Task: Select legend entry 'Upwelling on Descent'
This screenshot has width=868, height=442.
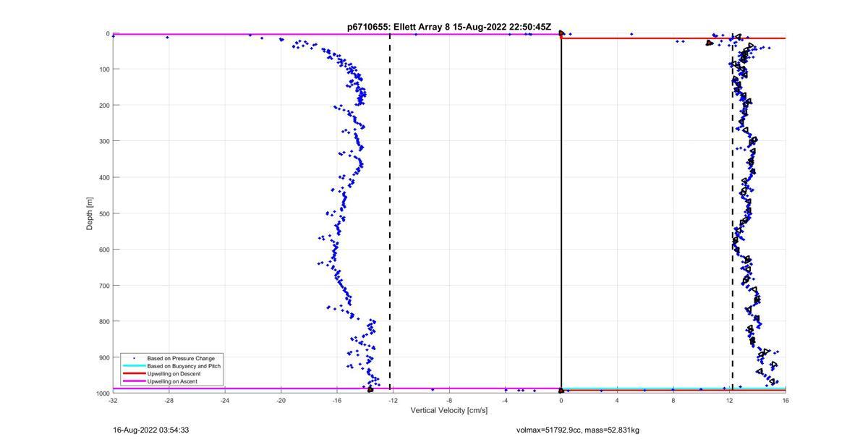Action: point(174,373)
